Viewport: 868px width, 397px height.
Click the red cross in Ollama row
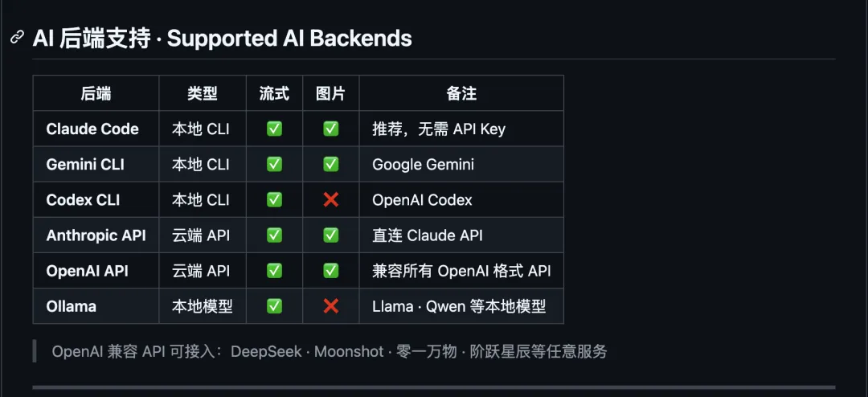point(331,306)
